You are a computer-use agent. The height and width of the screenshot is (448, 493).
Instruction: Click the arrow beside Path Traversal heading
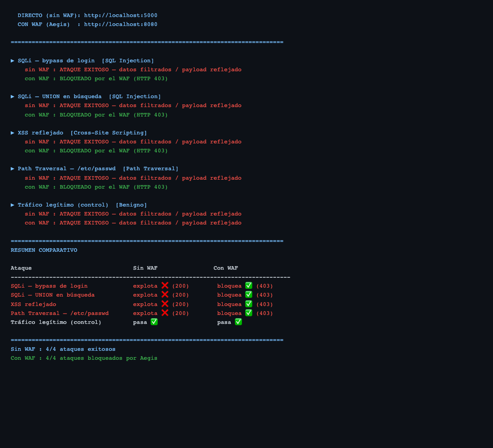click(x=13, y=168)
